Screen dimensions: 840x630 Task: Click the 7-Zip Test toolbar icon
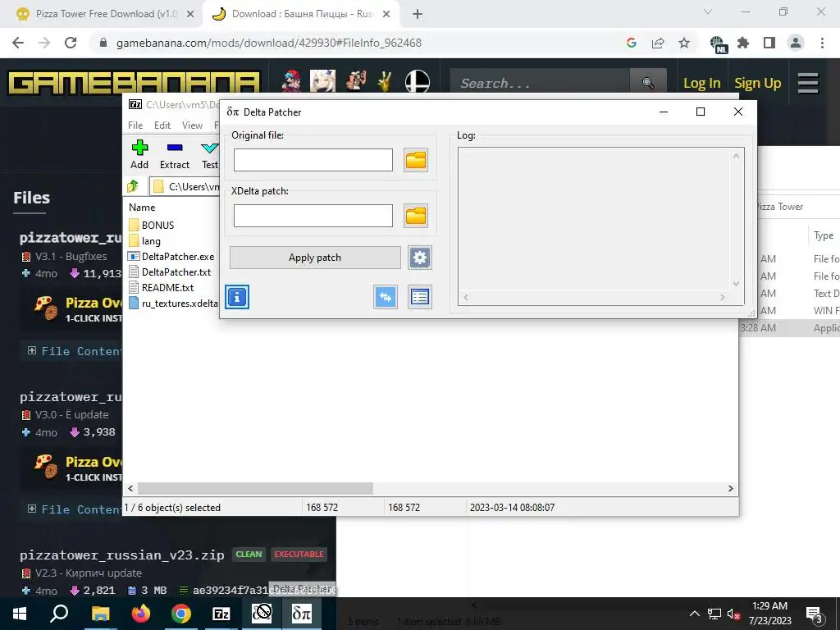[209, 154]
